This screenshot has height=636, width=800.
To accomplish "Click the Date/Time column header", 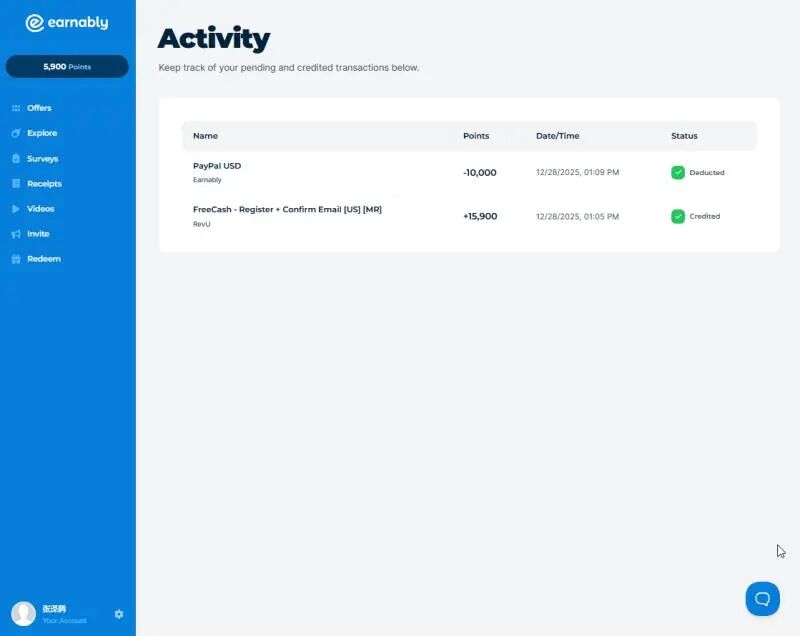I will tap(557, 136).
